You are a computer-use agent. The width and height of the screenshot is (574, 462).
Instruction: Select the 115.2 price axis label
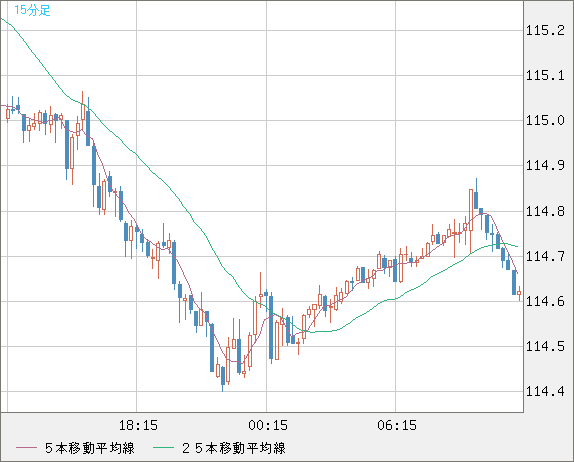pyautogui.click(x=545, y=30)
